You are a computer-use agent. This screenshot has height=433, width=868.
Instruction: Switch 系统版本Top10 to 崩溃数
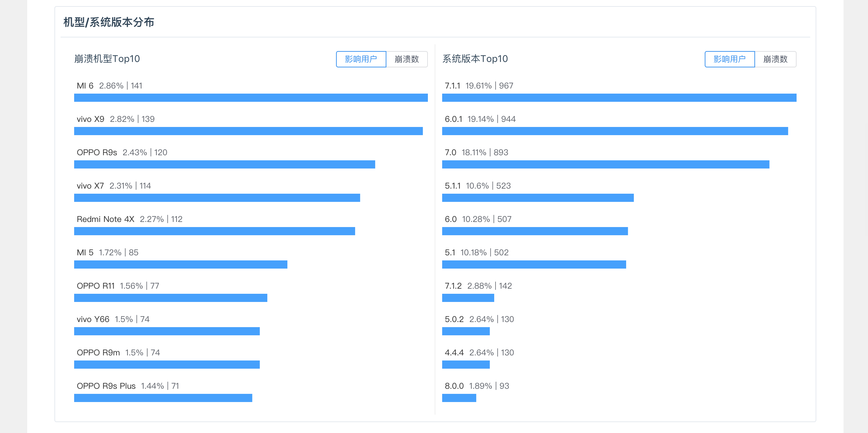[775, 59]
